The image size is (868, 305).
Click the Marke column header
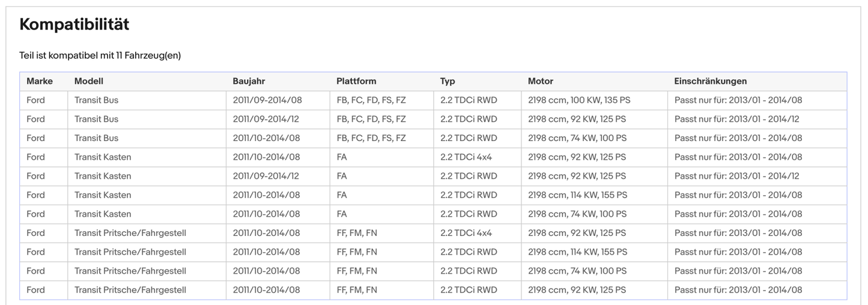[x=40, y=81]
